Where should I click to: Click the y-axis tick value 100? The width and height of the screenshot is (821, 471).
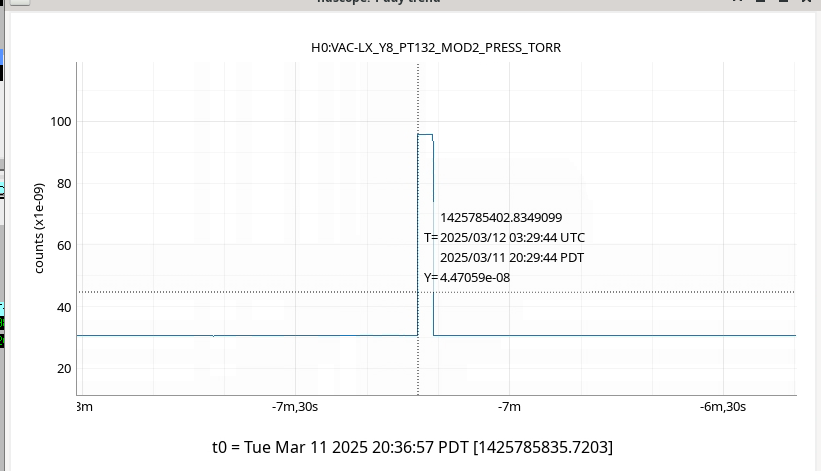(61, 122)
